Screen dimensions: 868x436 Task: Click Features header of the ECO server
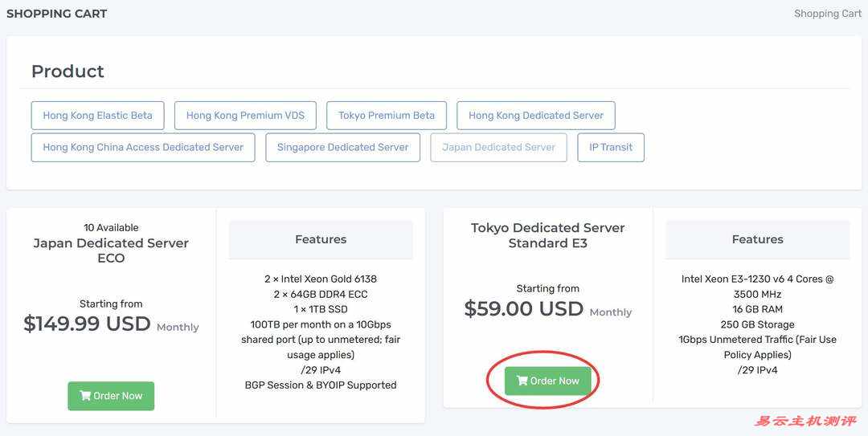click(x=320, y=239)
